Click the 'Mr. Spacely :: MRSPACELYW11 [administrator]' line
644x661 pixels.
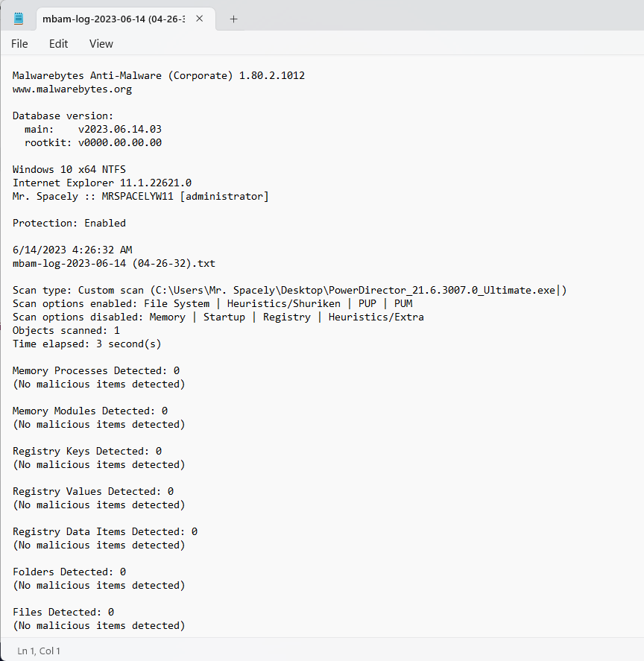pyautogui.click(x=140, y=197)
